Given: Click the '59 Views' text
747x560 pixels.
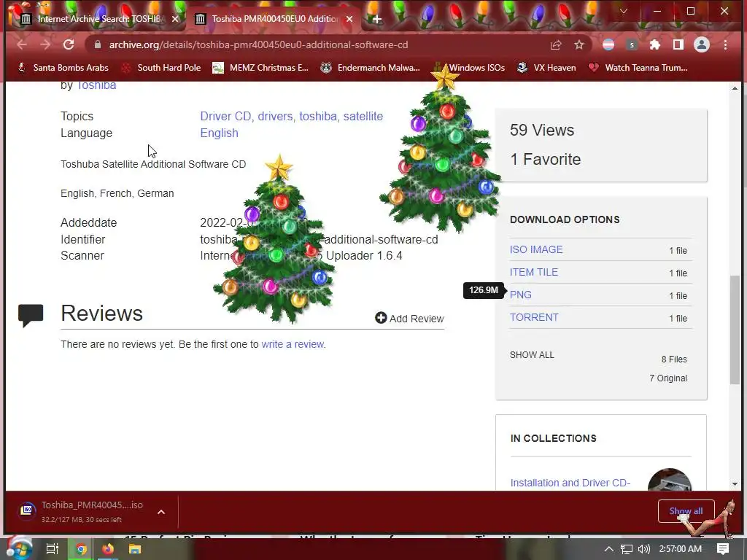Looking at the screenshot, I should pyautogui.click(x=542, y=130).
